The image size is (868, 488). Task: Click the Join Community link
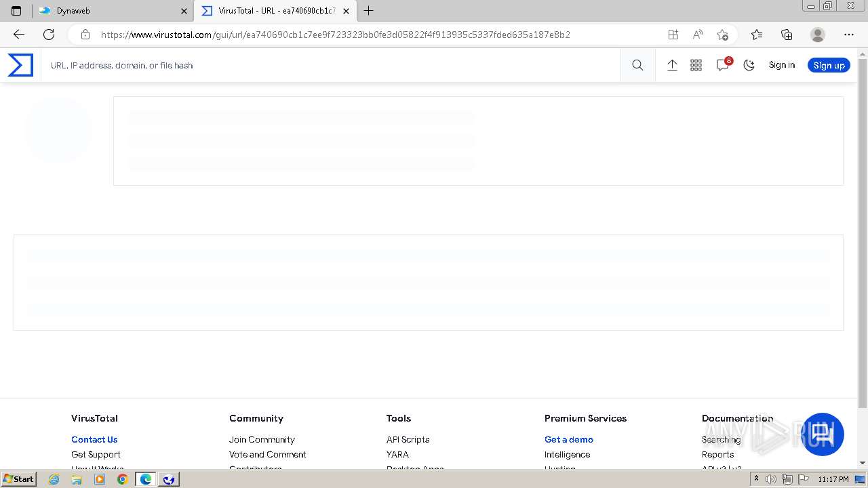[262, 439]
